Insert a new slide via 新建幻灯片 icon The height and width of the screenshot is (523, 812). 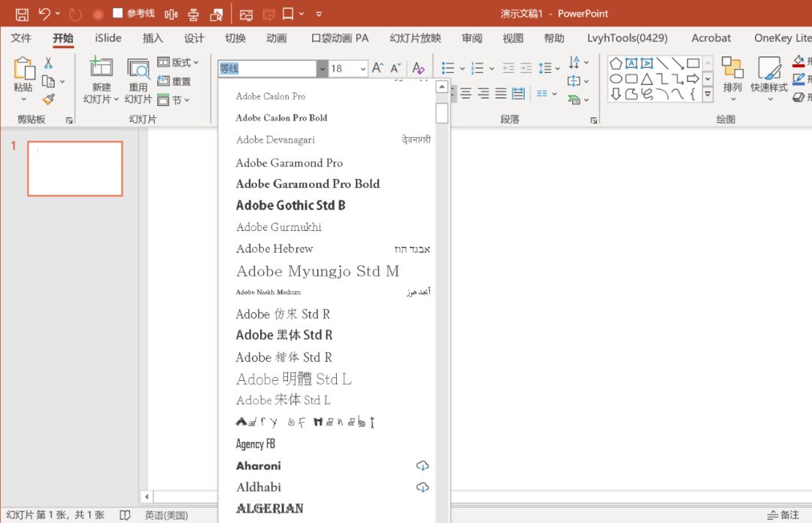pos(101,68)
